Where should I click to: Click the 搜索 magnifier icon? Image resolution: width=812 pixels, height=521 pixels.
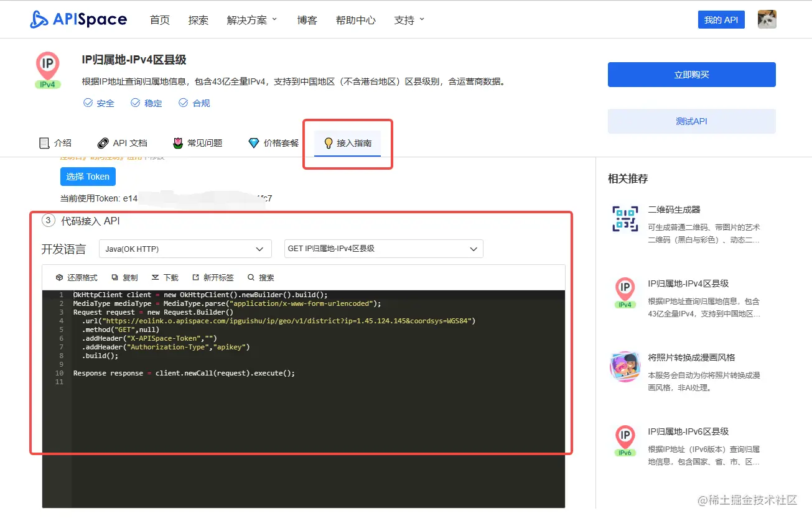251,277
